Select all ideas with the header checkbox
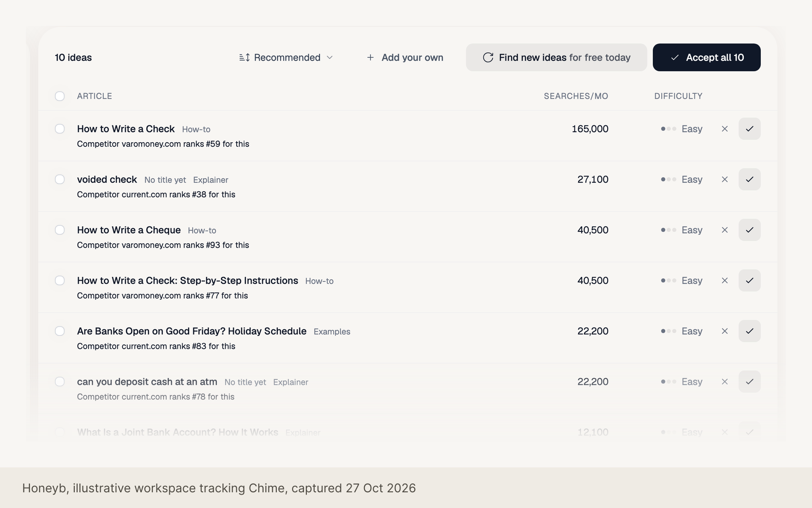The width and height of the screenshot is (812, 508). pyautogui.click(x=60, y=96)
